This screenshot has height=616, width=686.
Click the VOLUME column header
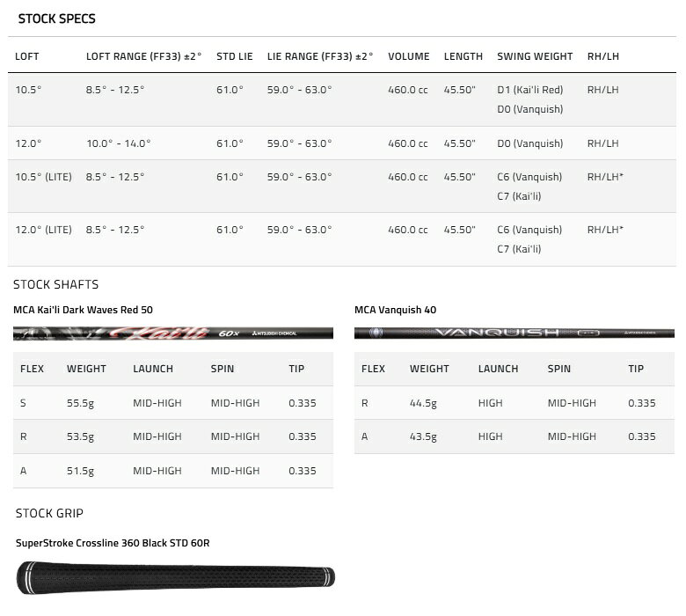point(409,56)
